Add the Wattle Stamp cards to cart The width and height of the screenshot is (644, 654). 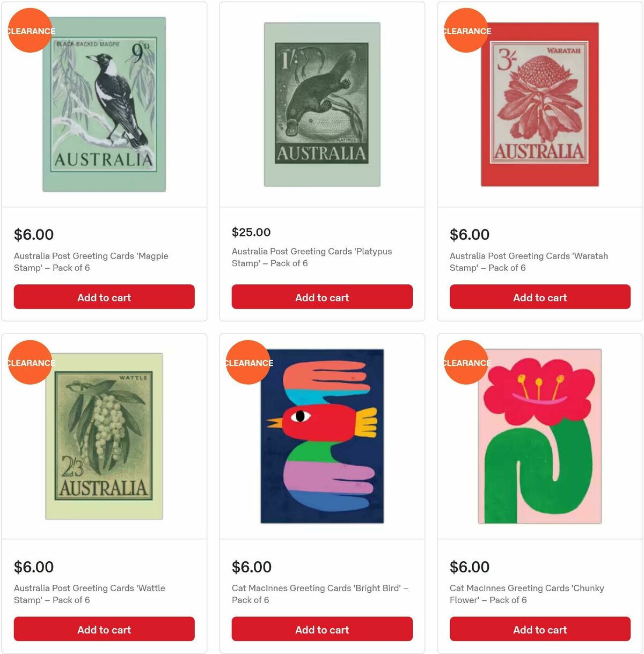click(104, 629)
